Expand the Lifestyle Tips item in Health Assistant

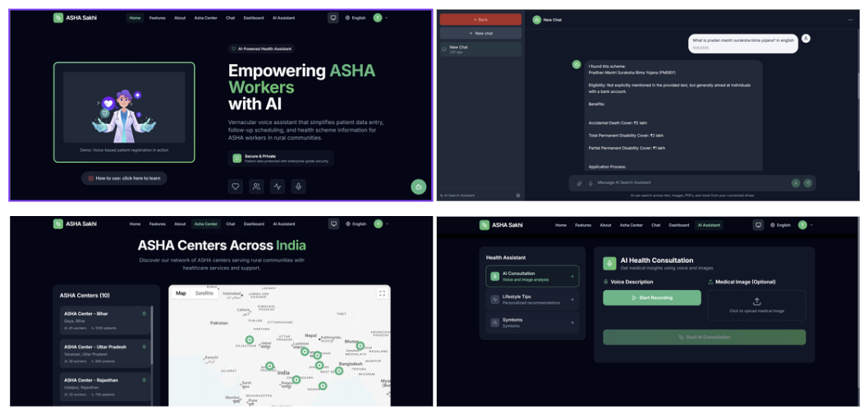click(x=531, y=300)
